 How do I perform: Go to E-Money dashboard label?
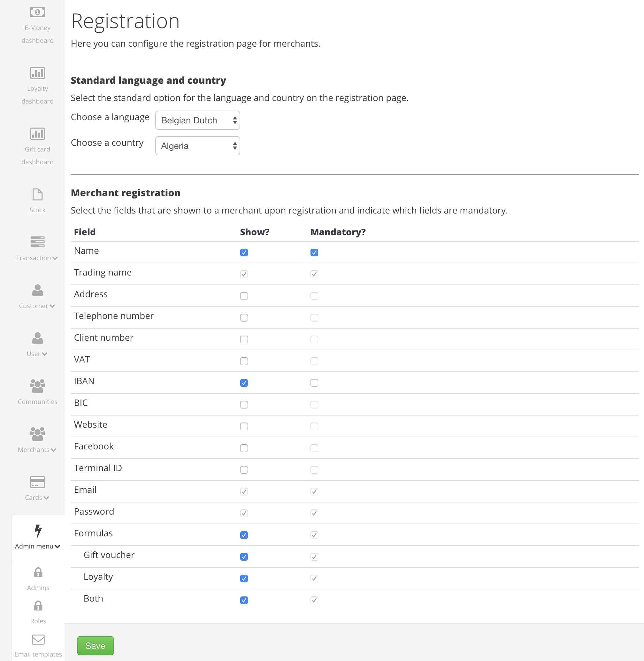pyautogui.click(x=37, y=34)
